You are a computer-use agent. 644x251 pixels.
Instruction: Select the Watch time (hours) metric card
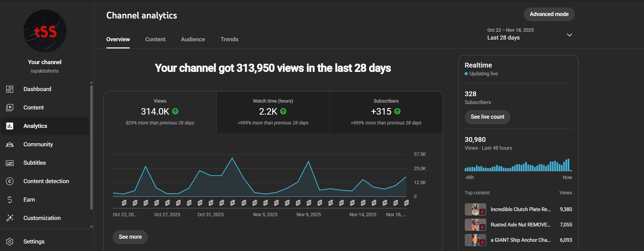273,112
